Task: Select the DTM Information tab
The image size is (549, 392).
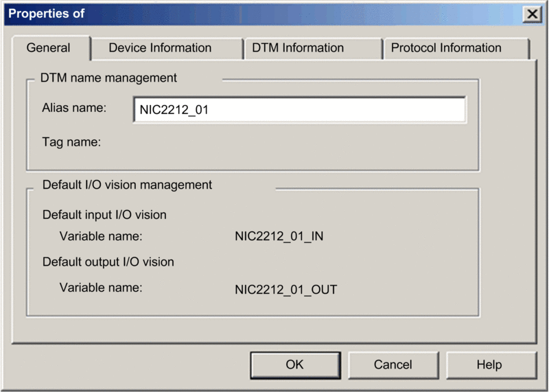Action: [298, 48]
